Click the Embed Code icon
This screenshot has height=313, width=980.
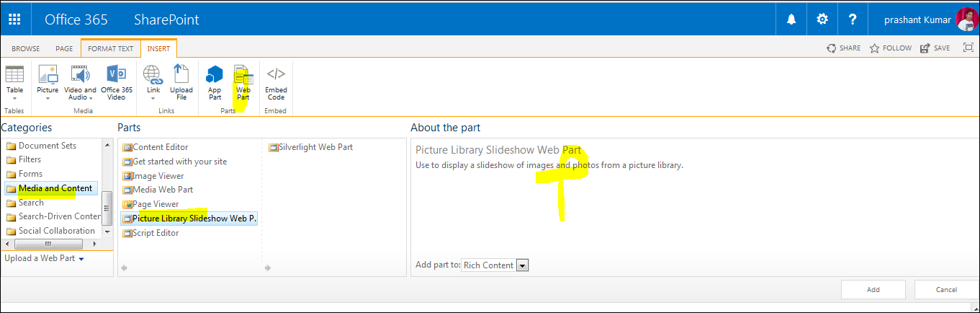(276, 83)
